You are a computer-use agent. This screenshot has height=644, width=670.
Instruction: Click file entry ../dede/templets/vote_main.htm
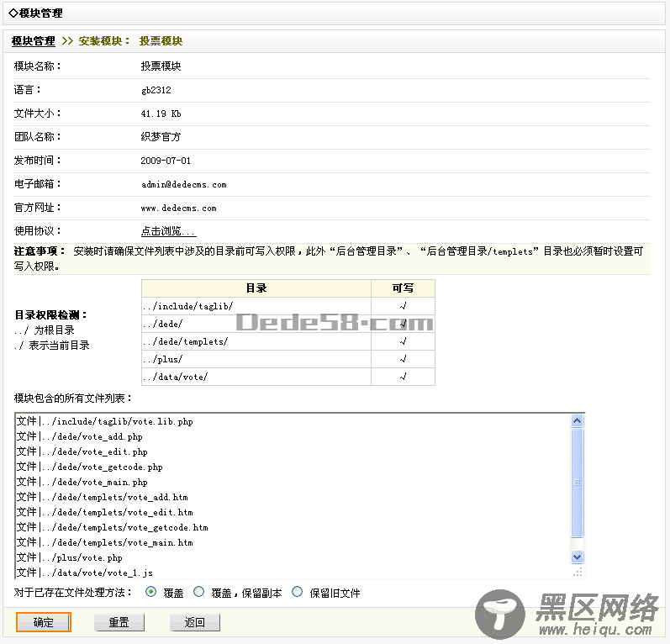click(x=105, y=543)
